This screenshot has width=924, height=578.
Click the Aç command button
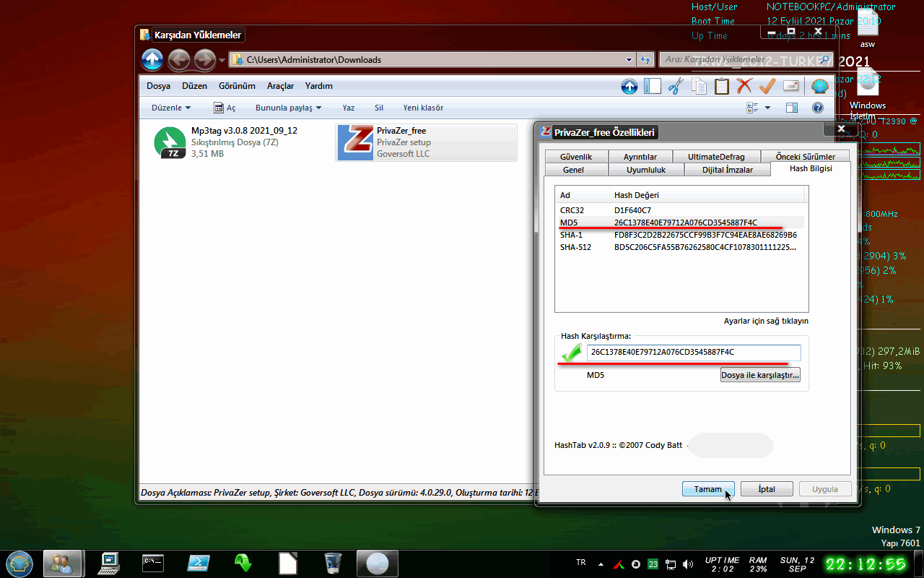click(x=225, y=108)
